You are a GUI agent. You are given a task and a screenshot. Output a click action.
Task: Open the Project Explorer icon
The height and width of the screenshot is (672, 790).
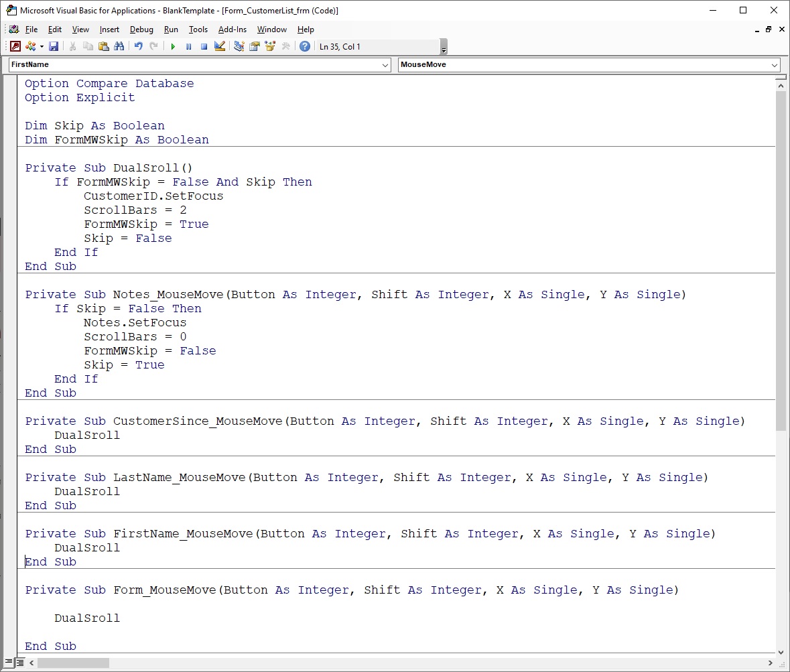(x=239, y=46)
